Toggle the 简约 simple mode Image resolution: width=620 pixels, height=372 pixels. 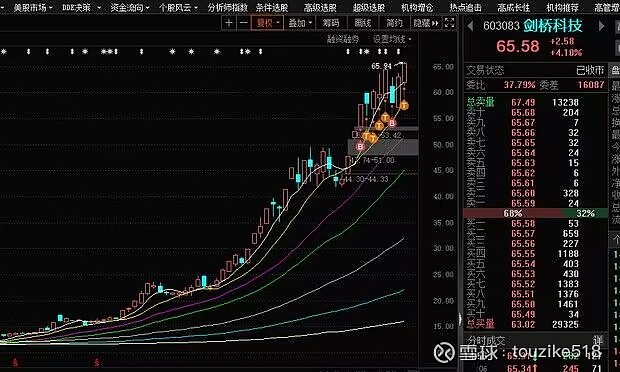click(x=394, y=23)
